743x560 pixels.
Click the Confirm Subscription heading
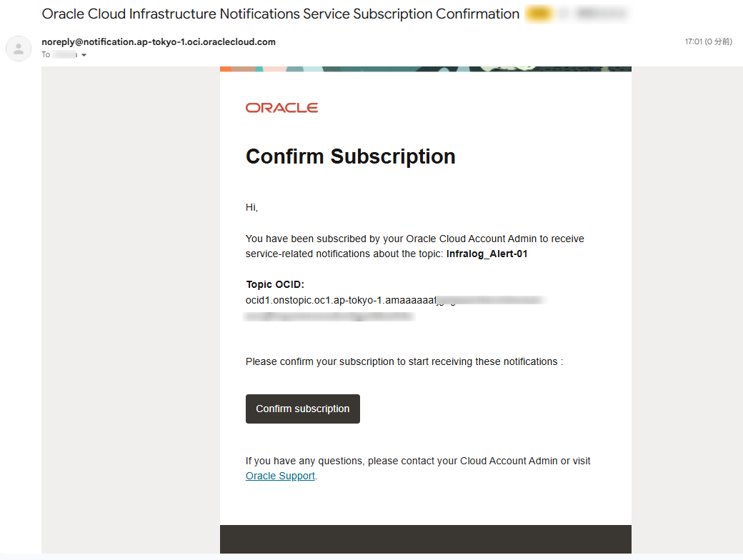350,156
